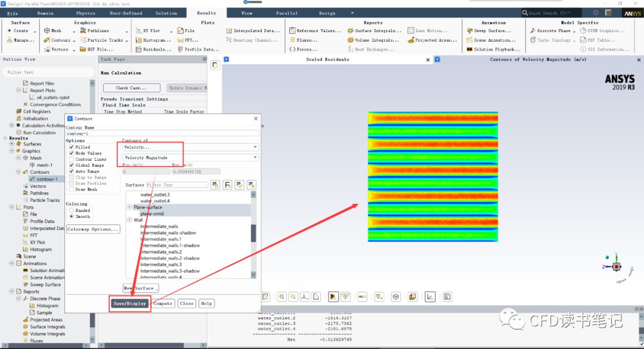Collapse the Graphics node in Outline tree
This screenshot has height=349, width=644.
coord(12,151)
